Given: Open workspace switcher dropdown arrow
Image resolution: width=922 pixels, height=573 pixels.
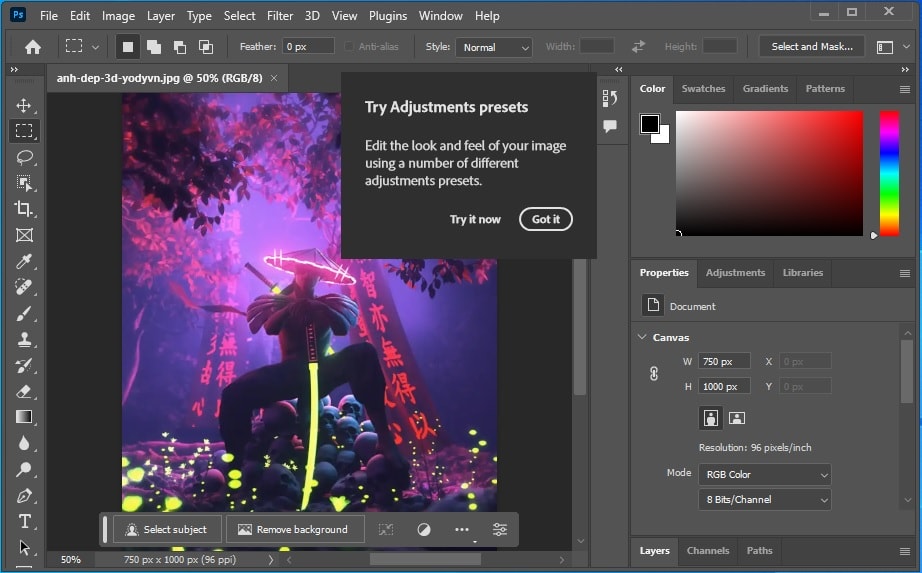Looking at the screenshot, I should pyautogui.click(x=906, y=47).
